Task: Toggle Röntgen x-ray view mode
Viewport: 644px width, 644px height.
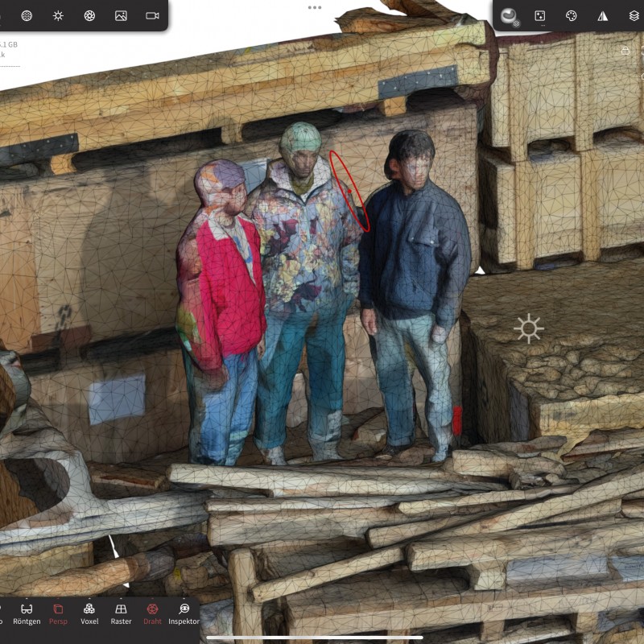Action: [27, 613]
